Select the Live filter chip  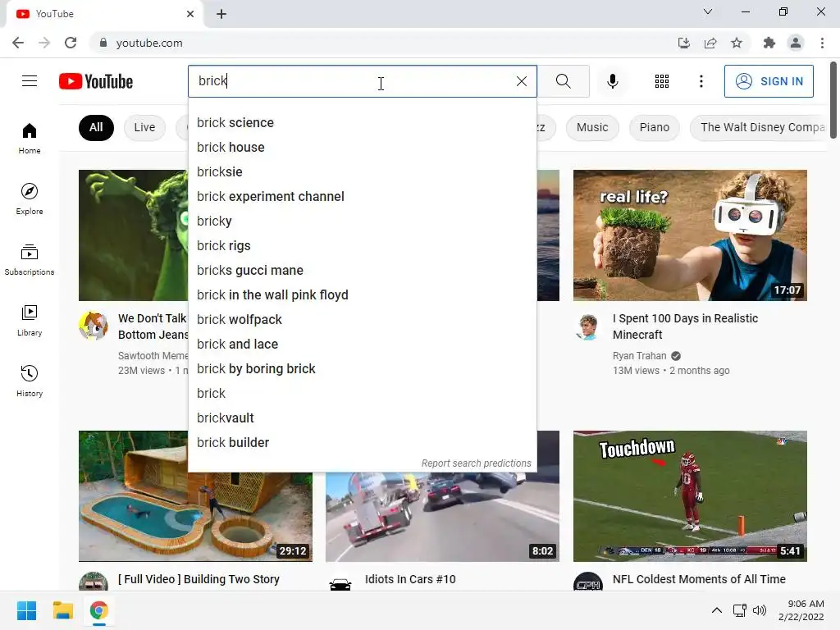pos(144,127)
